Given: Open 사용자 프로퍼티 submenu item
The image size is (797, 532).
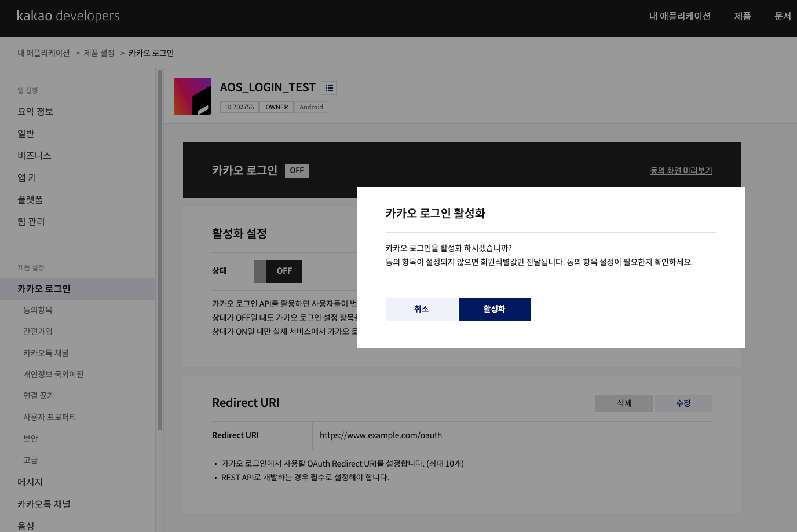Looking at the screenshot, I should pyautogui.click(x=50, y=417).
